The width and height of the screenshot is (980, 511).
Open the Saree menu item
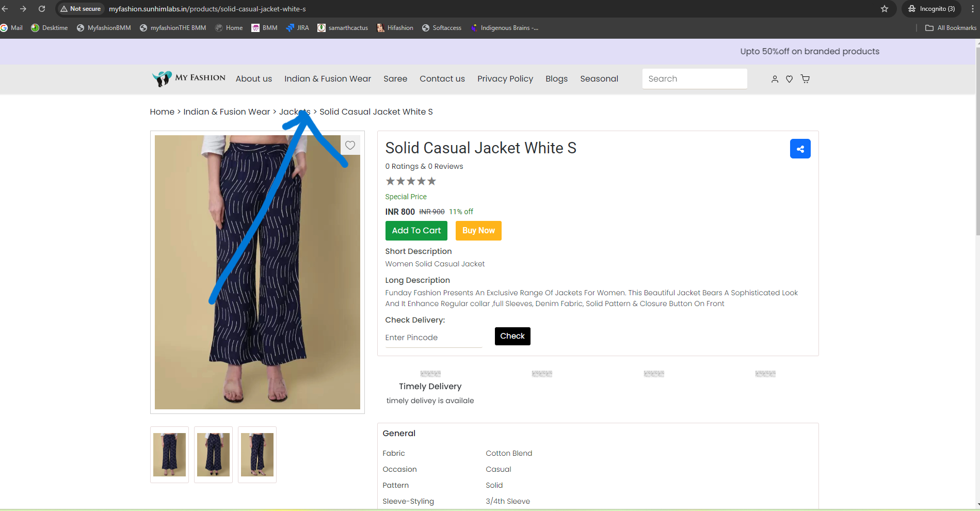click(x=395, y=78)
